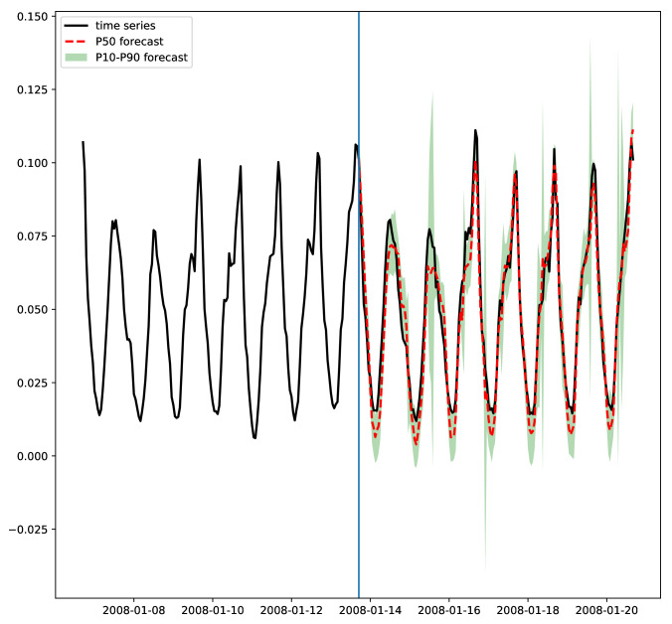
Task: Click the 0.000 y-axis tick label
Action: tap(33, 456)
